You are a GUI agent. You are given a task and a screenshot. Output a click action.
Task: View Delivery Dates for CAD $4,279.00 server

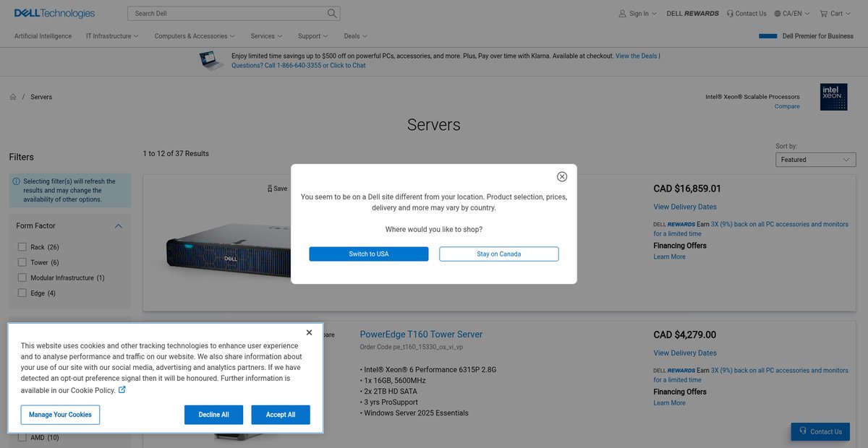[x=685, y=353]
